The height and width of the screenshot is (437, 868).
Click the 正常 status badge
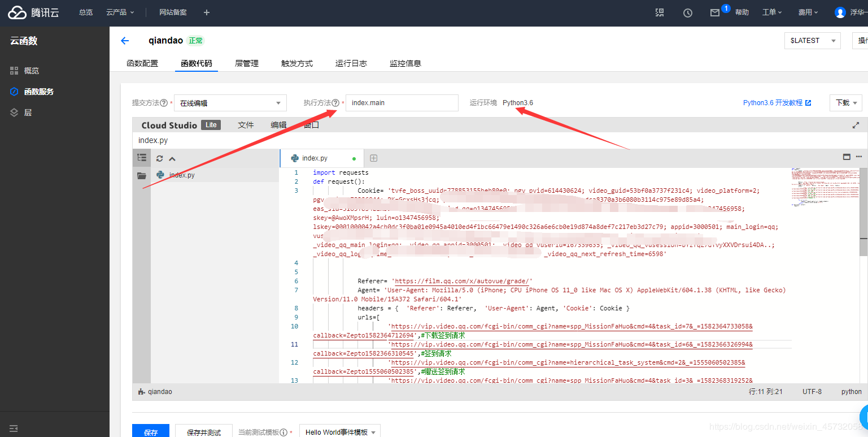pyautogui.click(x=195, y=41)
